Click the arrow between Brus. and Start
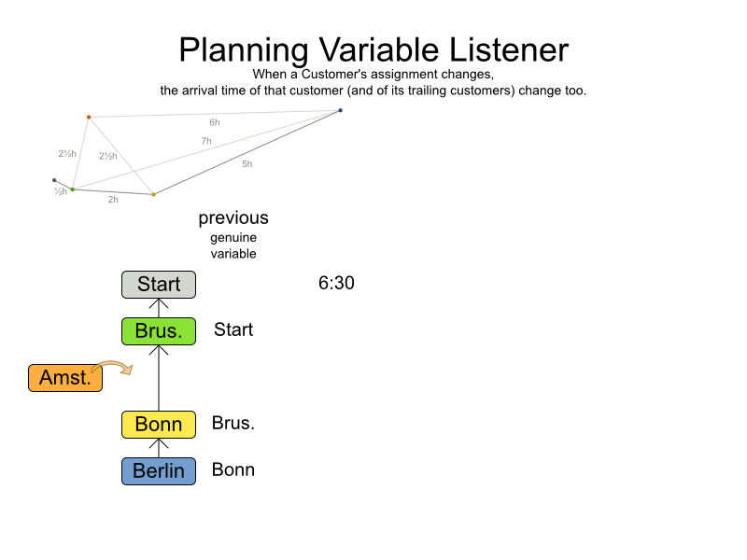This screenshot has height=560, width=747. 159,308
